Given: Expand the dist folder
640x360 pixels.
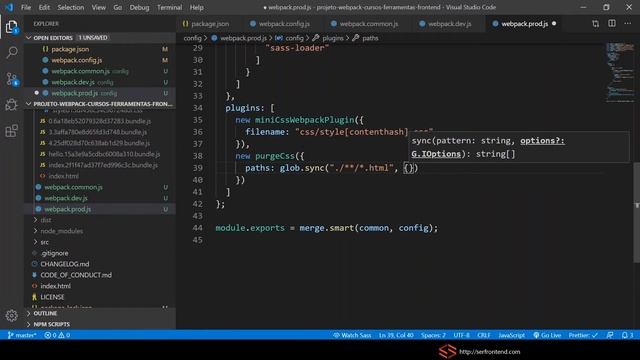Looking at the screenshot, I should pos(46,220).
